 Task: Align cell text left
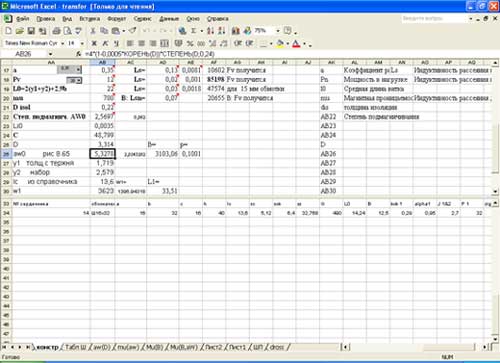point(130,43)
